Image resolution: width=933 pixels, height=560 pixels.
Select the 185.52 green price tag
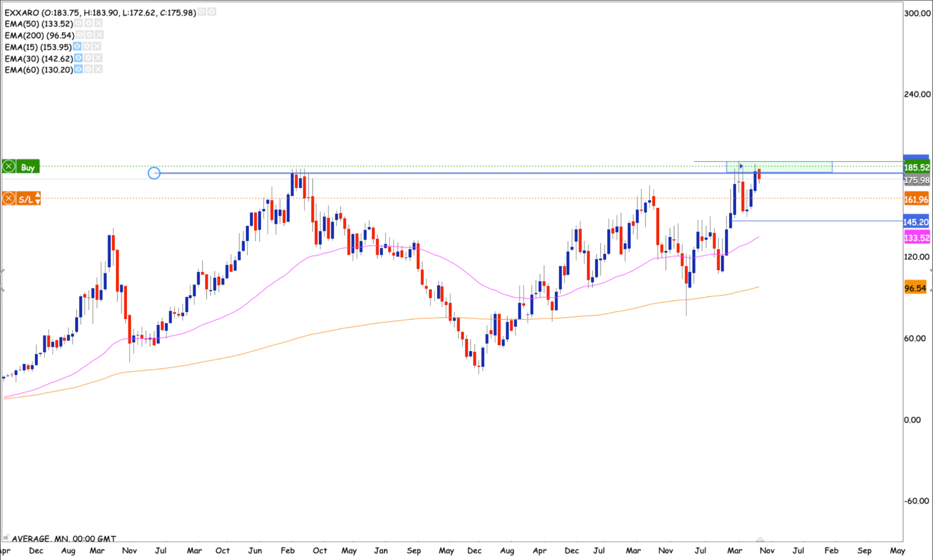pos(916,167)
